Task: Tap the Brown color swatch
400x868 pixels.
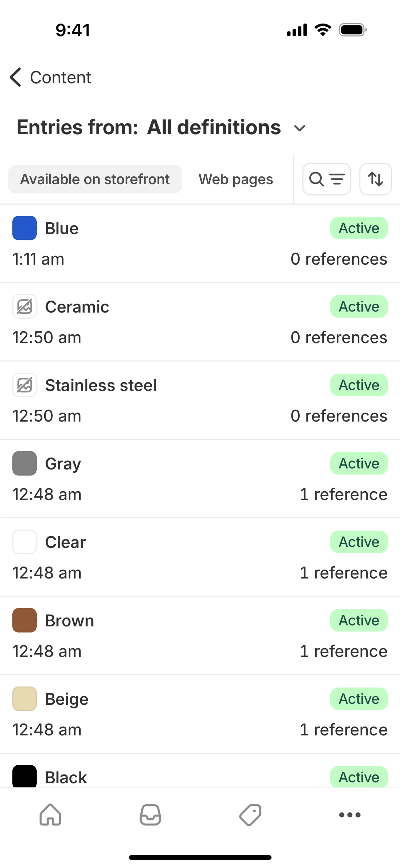Action: (x=25, y=620)
